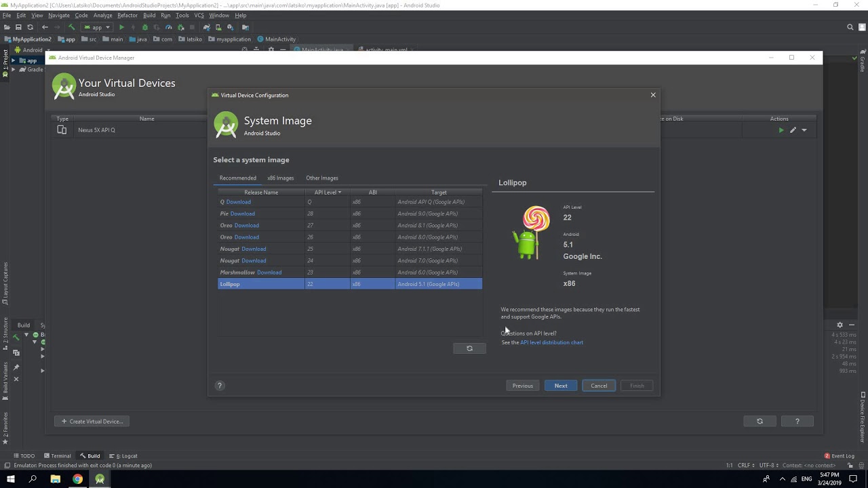Open the 1: Project side tool window
Image resolution: width=868 pixels, height=488 pixels.
click(5, 63)
